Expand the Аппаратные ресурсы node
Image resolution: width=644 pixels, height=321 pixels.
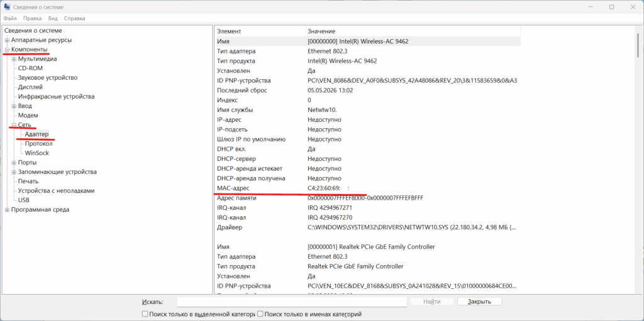(7, 40)
